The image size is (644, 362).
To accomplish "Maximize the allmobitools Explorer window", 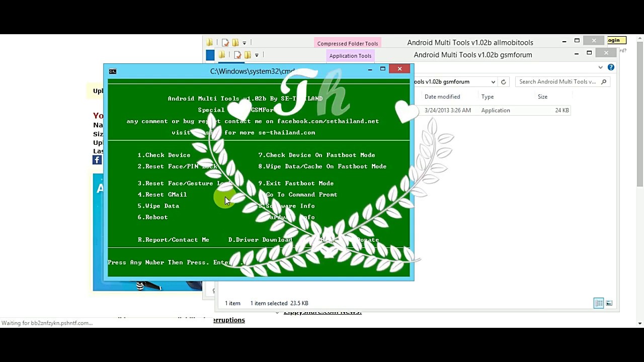I will [x=577, y=41].
